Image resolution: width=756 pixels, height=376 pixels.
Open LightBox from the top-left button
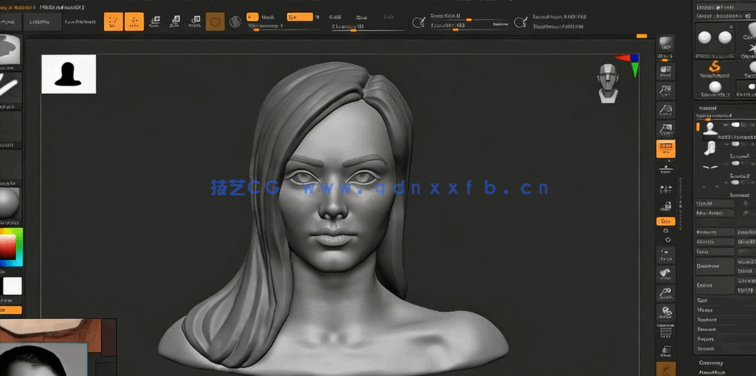tap(42, 22)
